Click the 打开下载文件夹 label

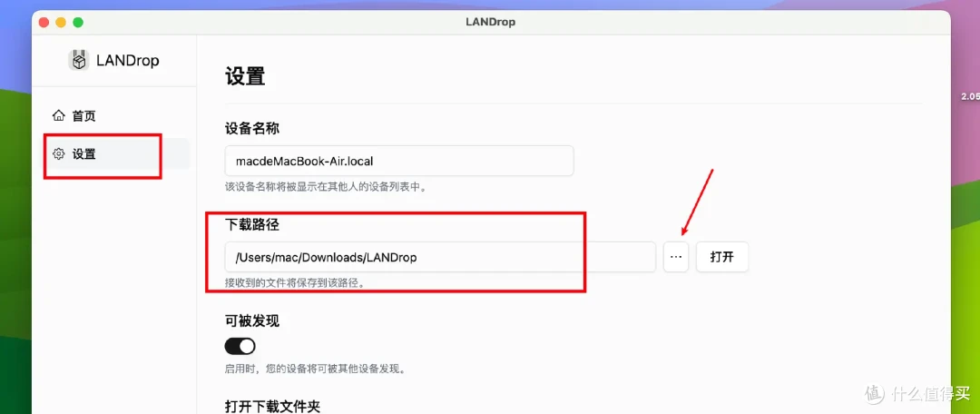coord(272,407)
